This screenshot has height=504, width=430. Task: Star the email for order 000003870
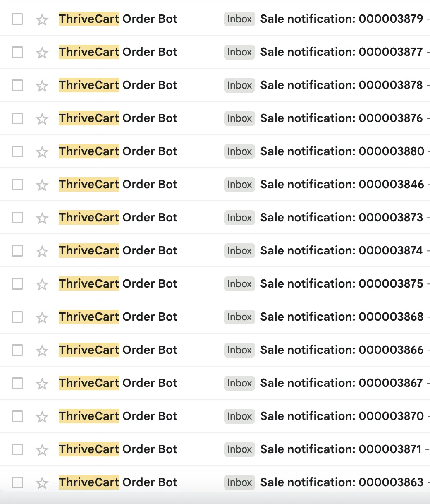point(42,417)
